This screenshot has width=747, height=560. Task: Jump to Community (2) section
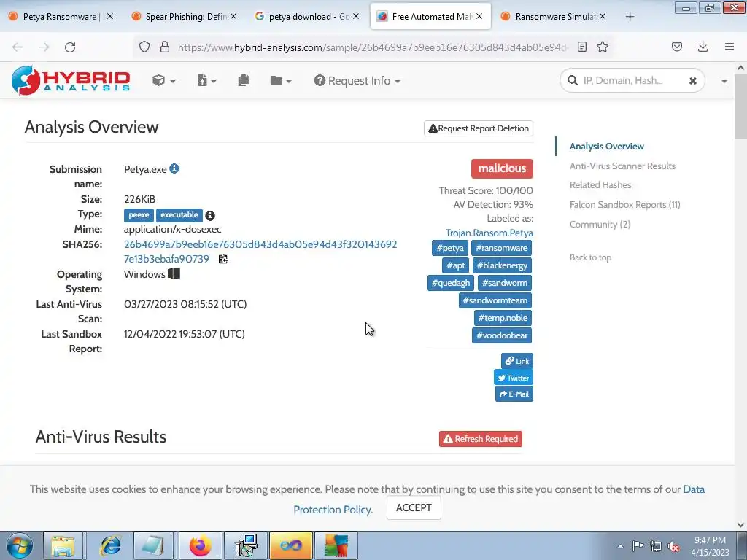pyautogui.click(x=600, y=225)
